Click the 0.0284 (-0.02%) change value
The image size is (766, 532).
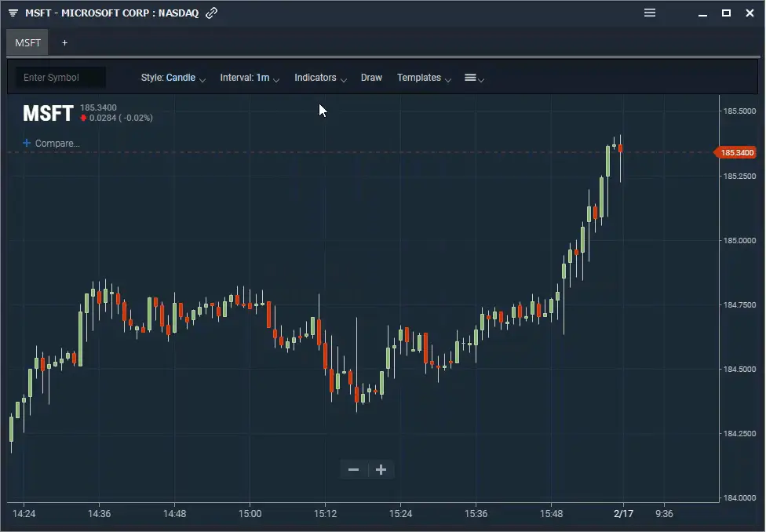point(121,118)
